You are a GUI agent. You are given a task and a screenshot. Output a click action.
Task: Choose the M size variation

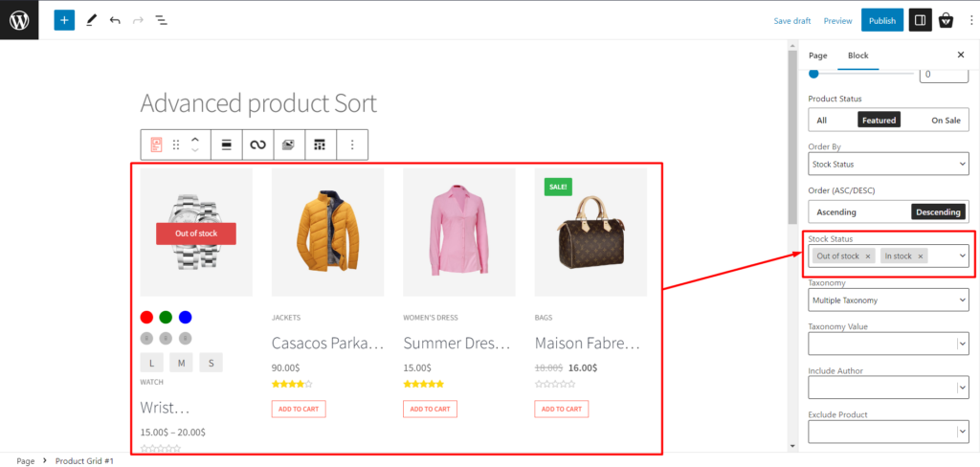(181, 363)
